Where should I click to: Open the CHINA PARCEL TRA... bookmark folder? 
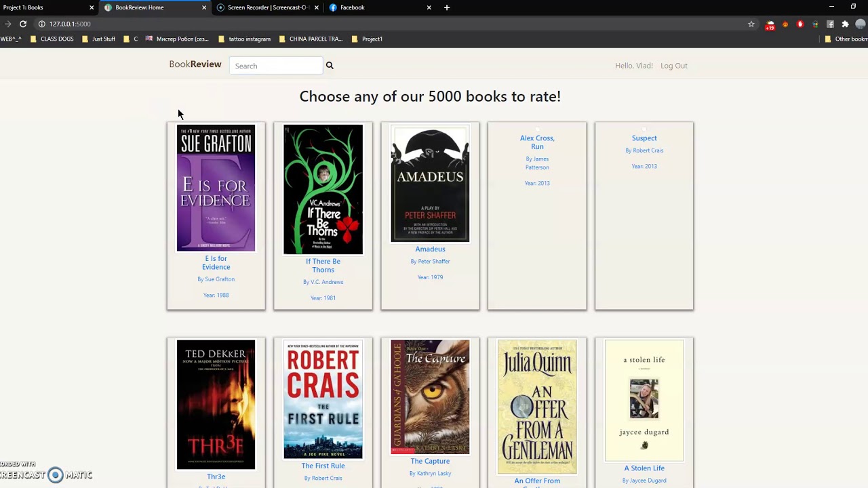point(311,39)
